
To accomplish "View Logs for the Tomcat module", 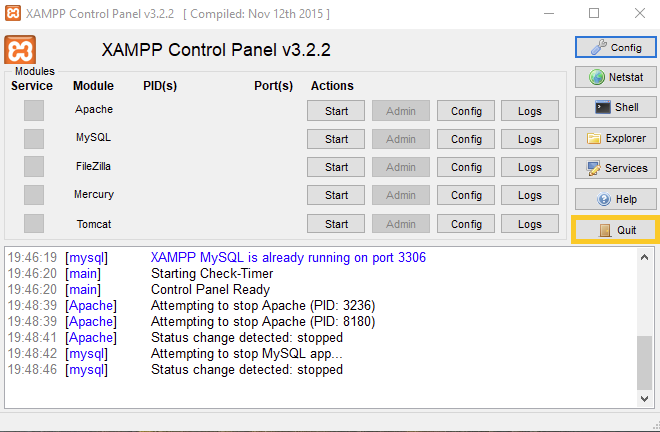I will 529,224.
